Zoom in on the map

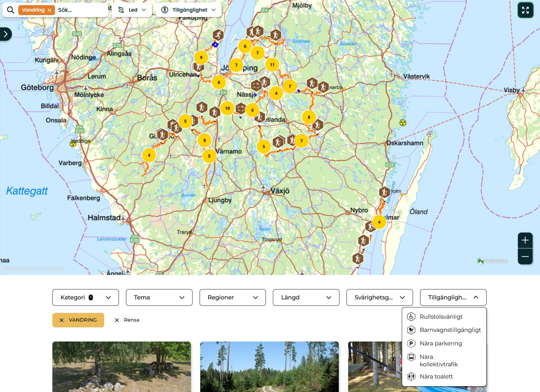[x=525, y=240]
